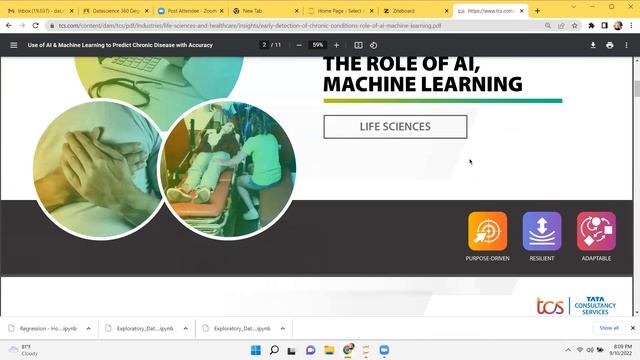
Task: Go back to previous page in browser
Action: point(9,25)
